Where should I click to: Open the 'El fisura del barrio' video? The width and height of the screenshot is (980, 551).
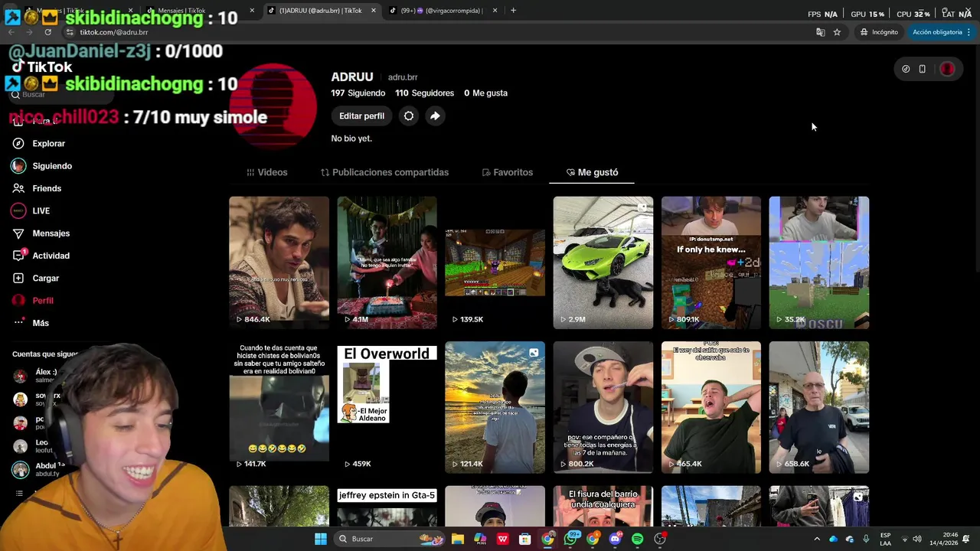click(x=603, y=506)
